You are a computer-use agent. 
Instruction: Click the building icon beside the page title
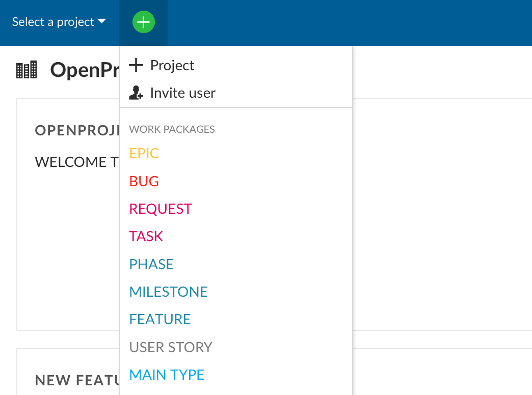click(x=26, y=70)
